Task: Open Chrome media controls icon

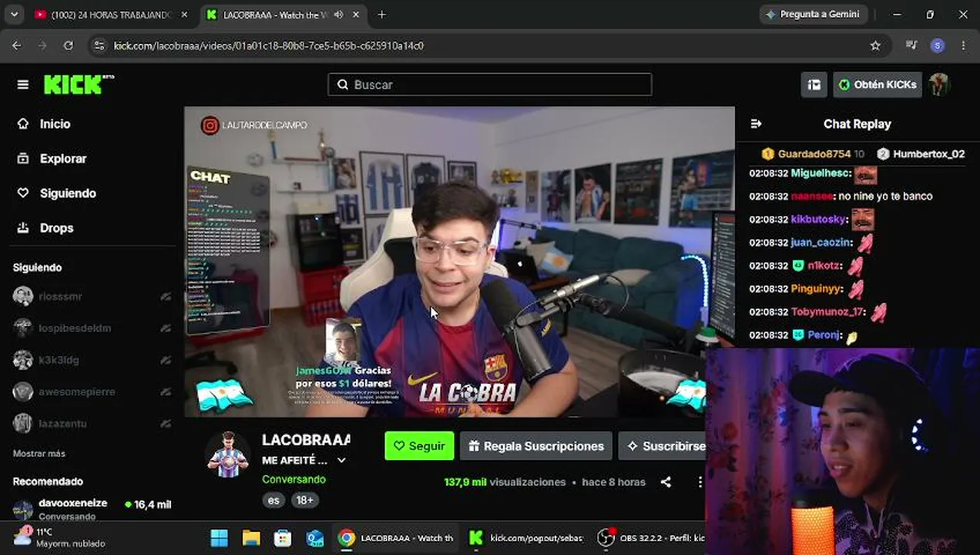Action: (911, 45)
